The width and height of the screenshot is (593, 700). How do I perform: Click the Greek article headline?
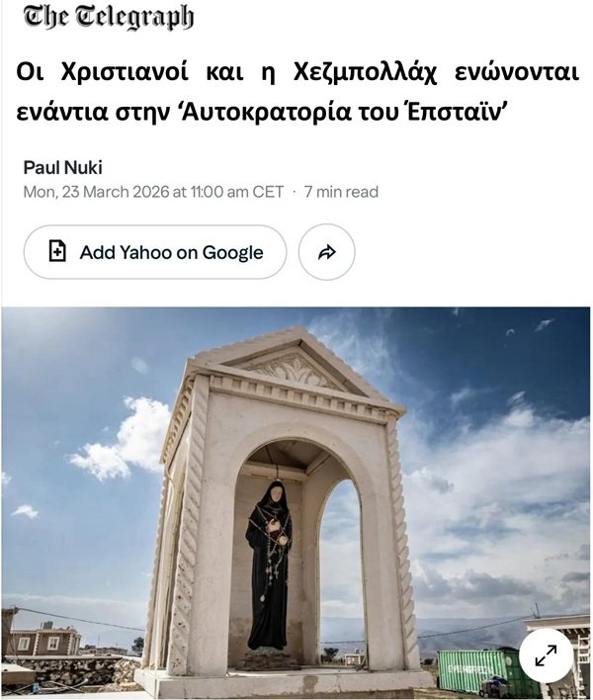click(297, 92)
